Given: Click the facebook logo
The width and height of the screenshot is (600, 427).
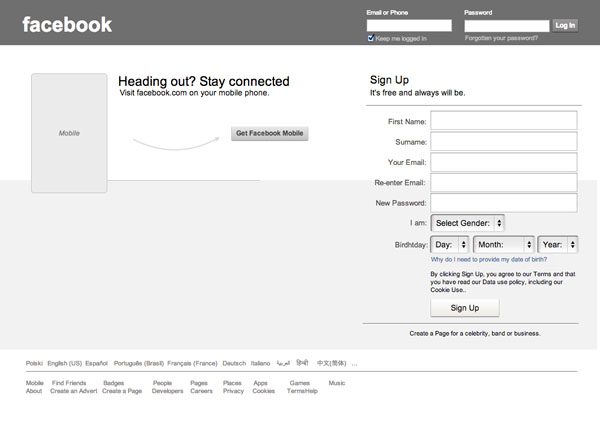Looking at the screenshot, I should [x=67, y=25].
